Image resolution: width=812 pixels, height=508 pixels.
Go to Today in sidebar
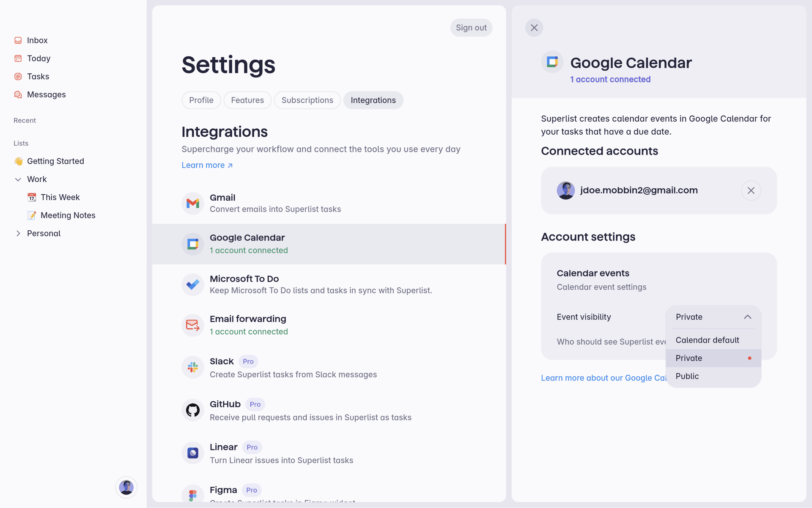39,58
